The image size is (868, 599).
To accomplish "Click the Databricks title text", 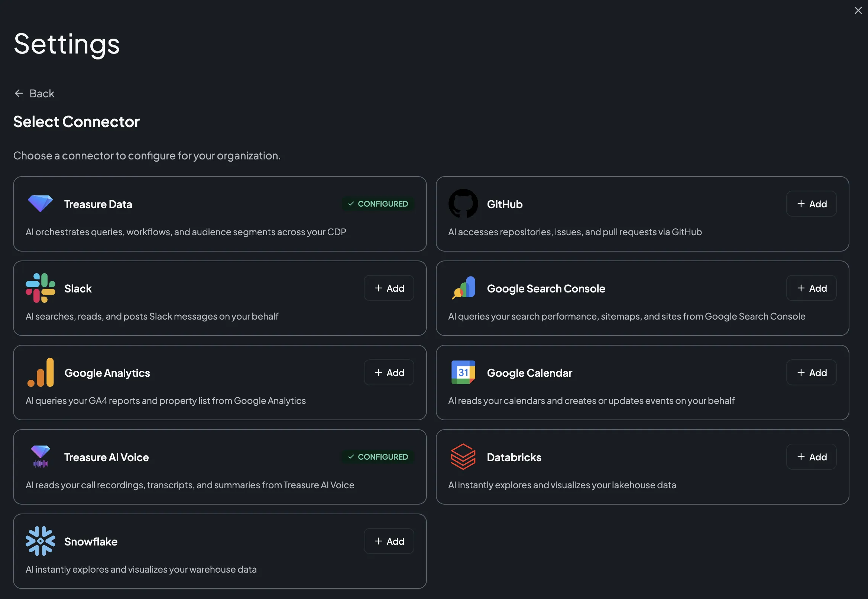I will click(514, 457).
